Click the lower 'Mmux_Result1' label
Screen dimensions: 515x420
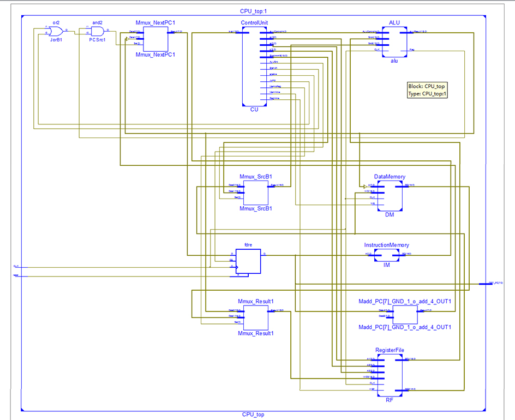coord(256,333)
